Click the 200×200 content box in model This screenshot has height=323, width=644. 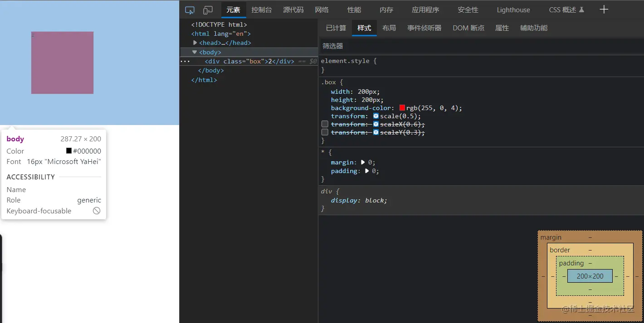(590, 276)
